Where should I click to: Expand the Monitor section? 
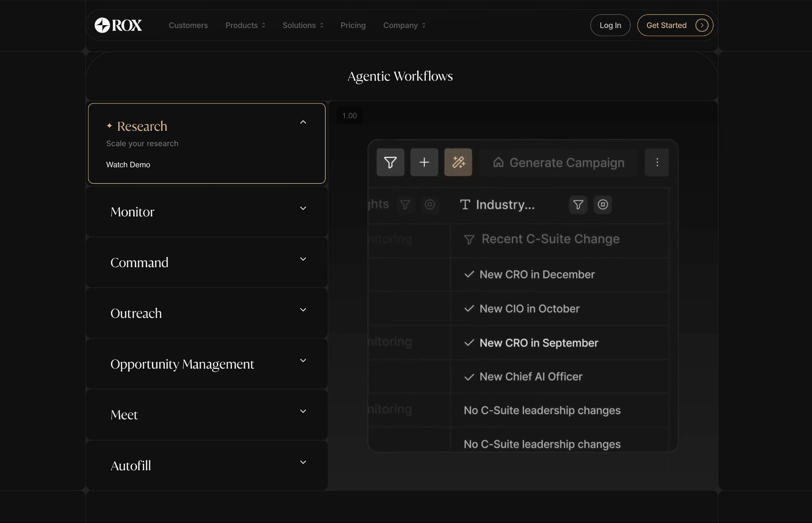coord(303,208)
